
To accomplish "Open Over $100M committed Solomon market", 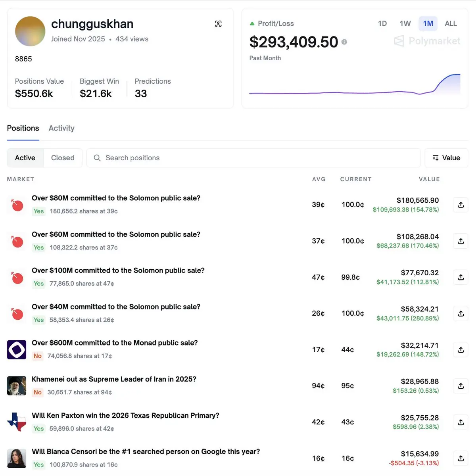I will [x=118, y=271].
